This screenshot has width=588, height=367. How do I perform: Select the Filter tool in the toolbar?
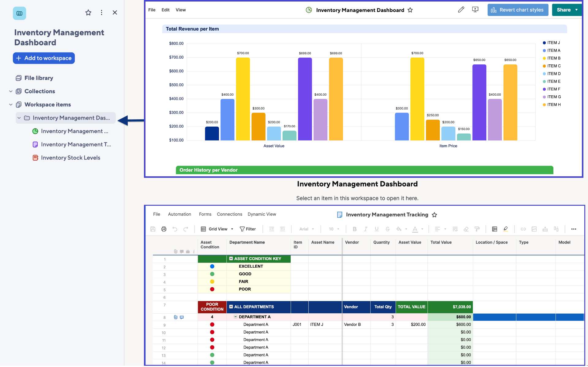pyautogui.click(x=248, y=229)
